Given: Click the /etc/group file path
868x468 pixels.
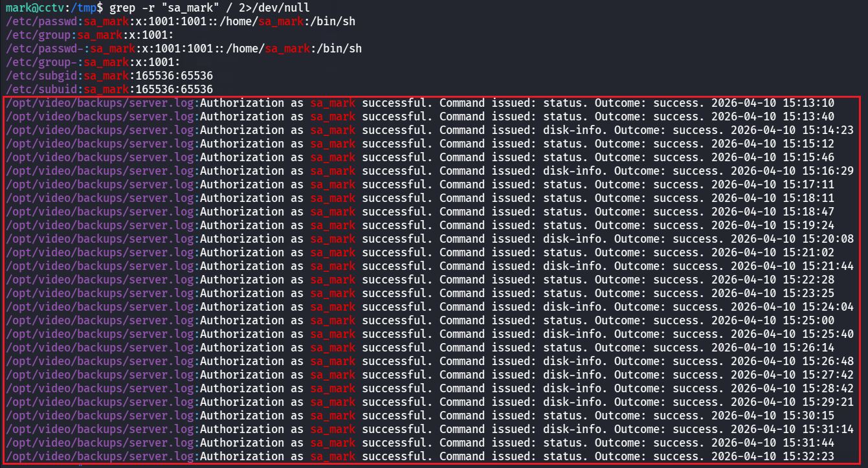Looking at the screenshot, I should point(39,35).
